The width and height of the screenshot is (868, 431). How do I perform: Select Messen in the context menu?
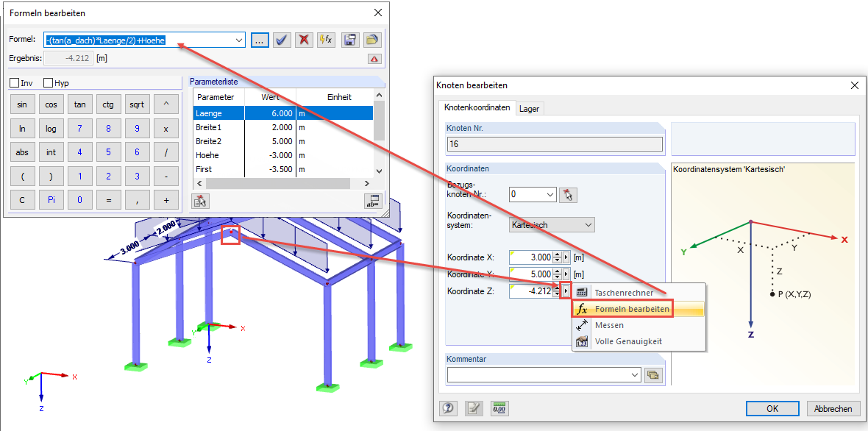click(x=638, y=325)
